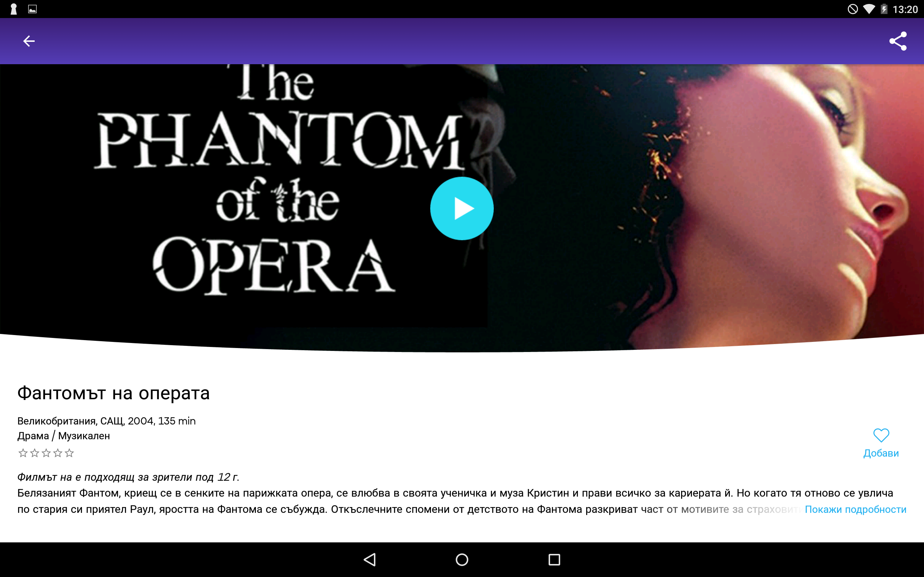Image resolution: width=924 pixels, height=577 pixels.
Task: Tap the picture notification icon in status bar
Action: (x=32, y=9)
